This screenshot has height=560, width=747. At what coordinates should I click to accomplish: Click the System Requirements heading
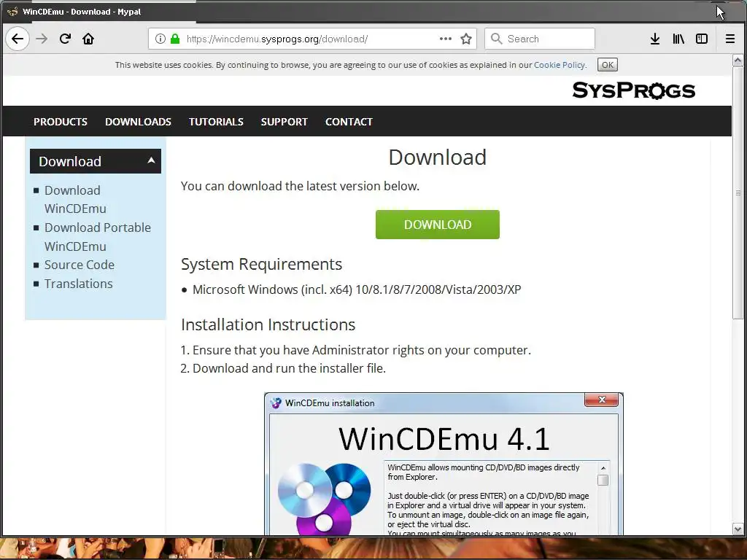click(x=262, y=264)
